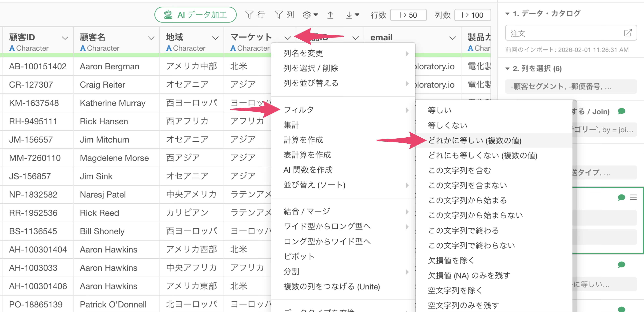
Task: Open the email column dropdown arrow
Action: [x=452, y=38]
